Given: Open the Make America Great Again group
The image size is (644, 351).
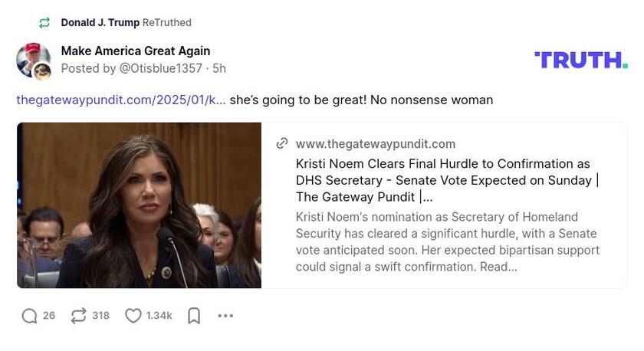Looking at the screenshot, I should (x=136, y=51).
